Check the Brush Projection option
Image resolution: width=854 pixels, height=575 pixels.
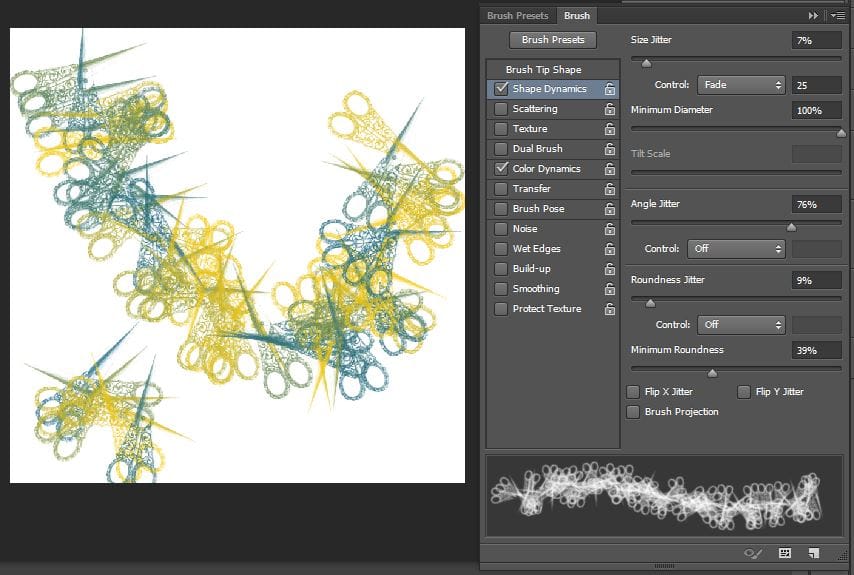633,412
